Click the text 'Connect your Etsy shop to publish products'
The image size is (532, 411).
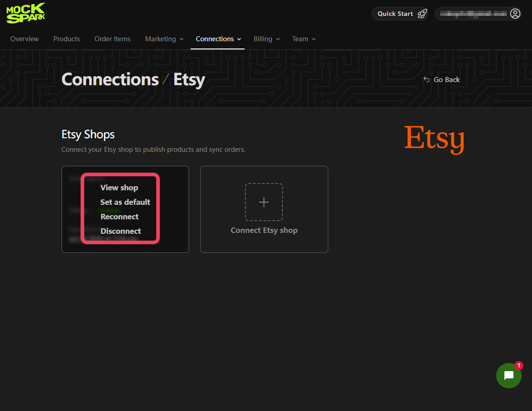(128, 150)
